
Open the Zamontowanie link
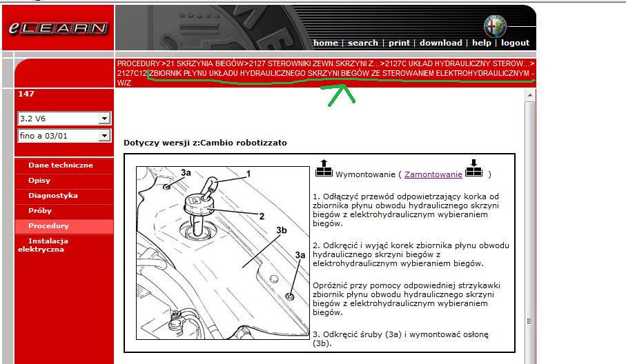[433, 174]
